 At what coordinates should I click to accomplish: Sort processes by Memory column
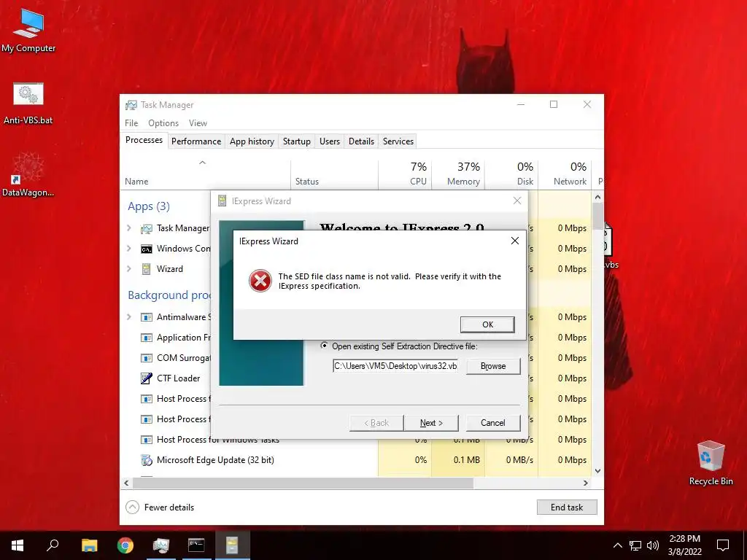click(x=458, y=174)
